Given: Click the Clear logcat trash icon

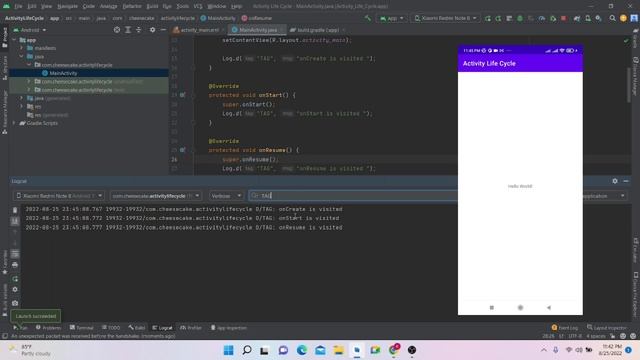Looking at the screenshot, I should point(15,210).
